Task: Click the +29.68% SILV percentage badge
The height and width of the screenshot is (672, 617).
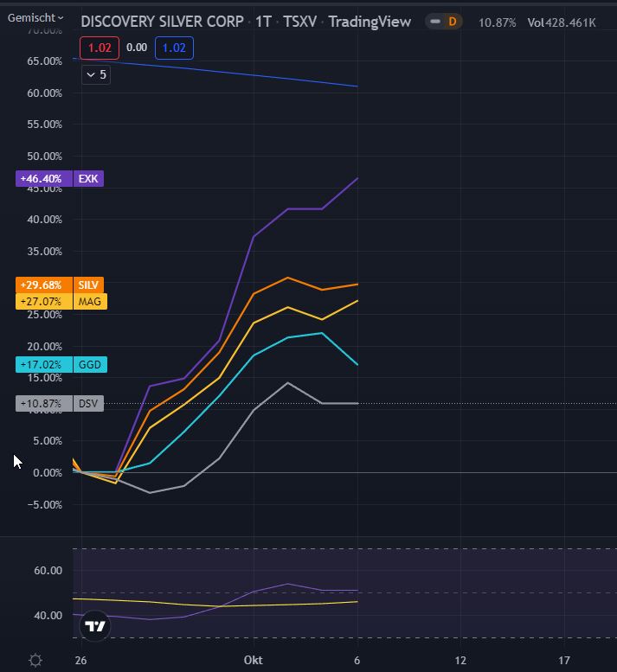Action: (x=45, y=285)
